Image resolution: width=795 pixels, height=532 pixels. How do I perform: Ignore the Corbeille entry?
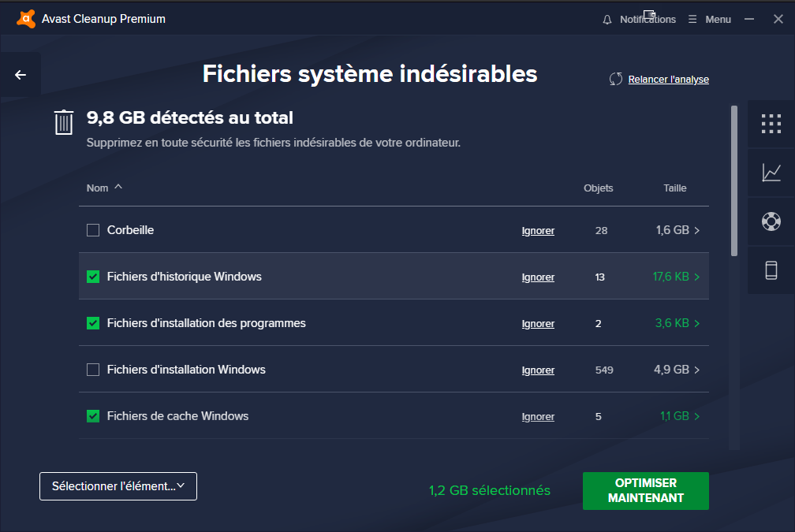point(538,230)
